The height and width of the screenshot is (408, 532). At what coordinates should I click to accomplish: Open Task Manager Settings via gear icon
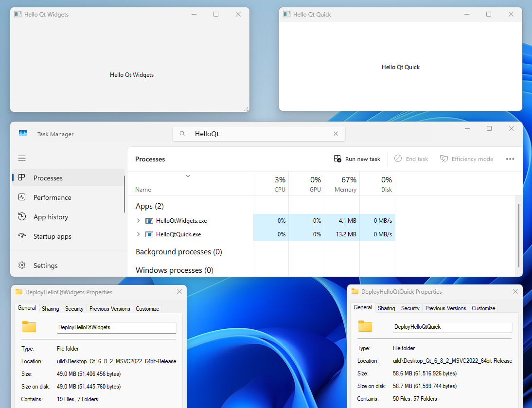tap(45, 266)
